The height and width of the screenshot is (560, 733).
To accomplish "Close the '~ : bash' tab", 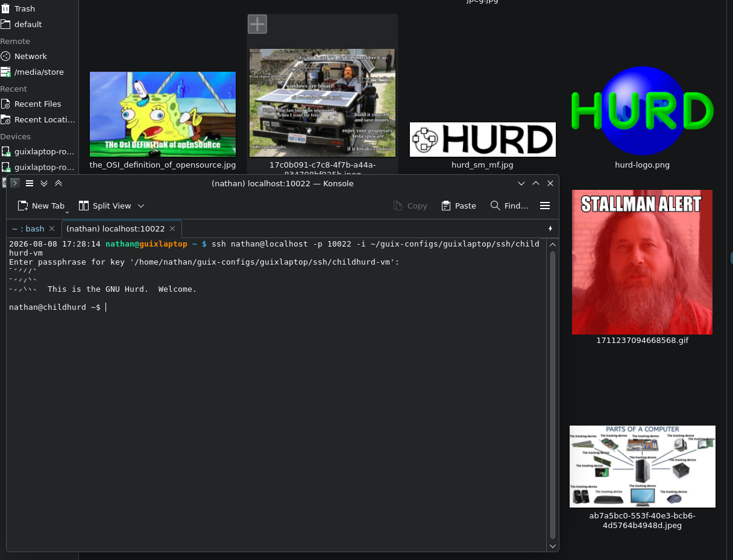I will [x=52, y=228].
